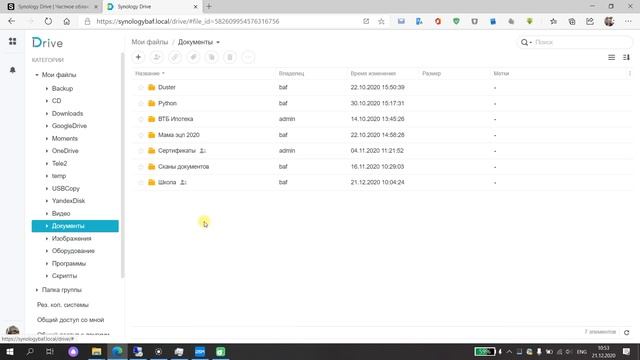Click the delete trash toolbar icon
The width and height of the screenshot is (640, 360).
tap(230, 57)
